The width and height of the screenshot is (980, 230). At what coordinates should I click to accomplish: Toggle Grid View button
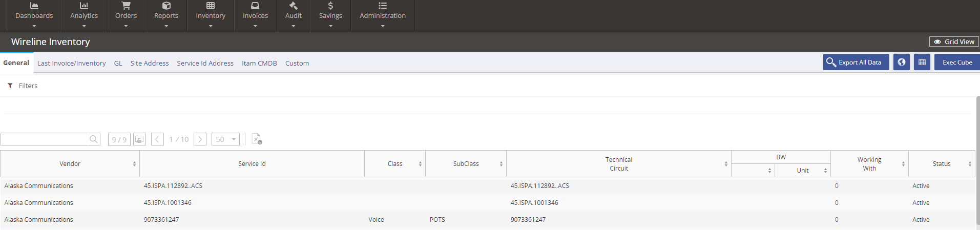click(954, 41)
